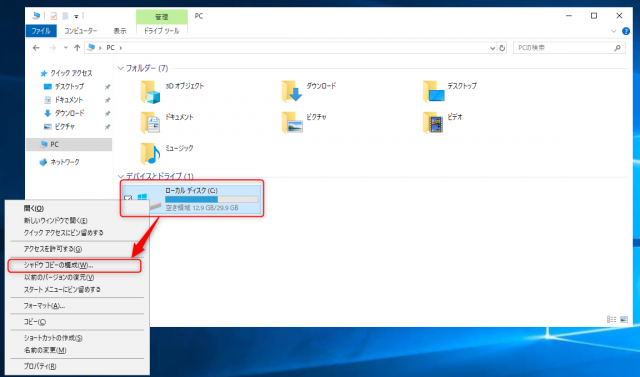Refresh the address bar location
This screenshot has width=640, height=377.
click(502, 48)
